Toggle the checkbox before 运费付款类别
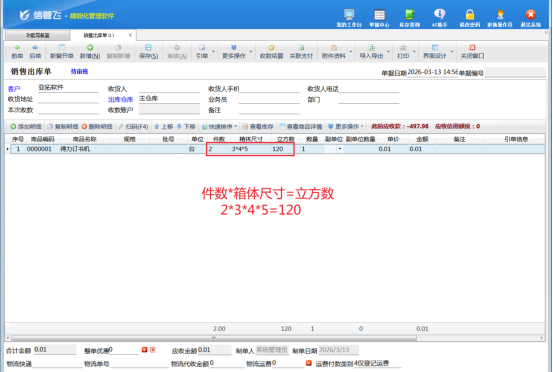The width and height of the screenshot is (553, 372). tap(309, 363)
